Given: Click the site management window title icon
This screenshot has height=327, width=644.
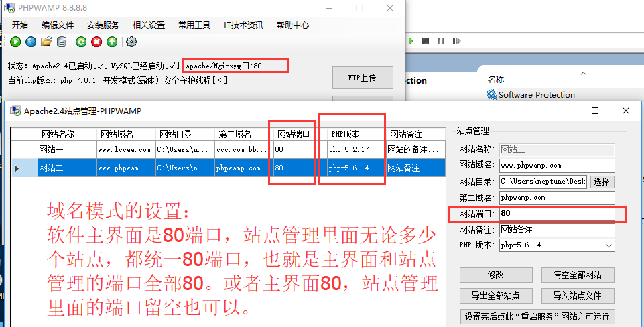Looking at the screenshot, I should click(x=15, y=111).
